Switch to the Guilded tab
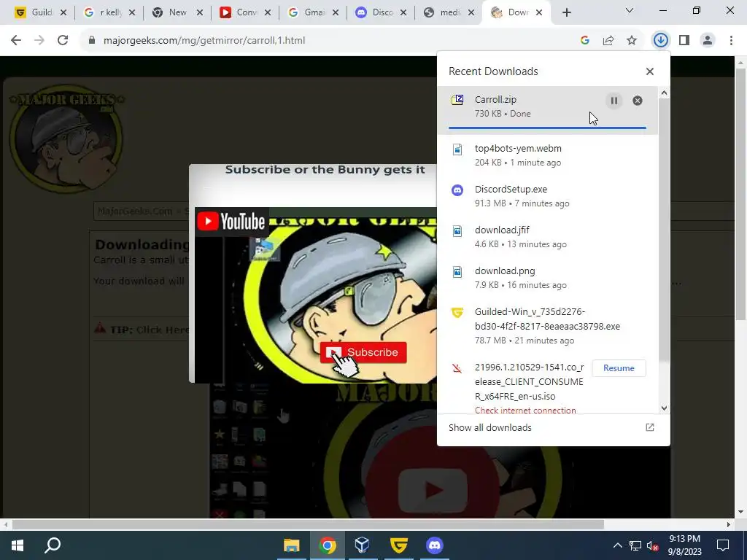747x560 pixels. point(41,13)
